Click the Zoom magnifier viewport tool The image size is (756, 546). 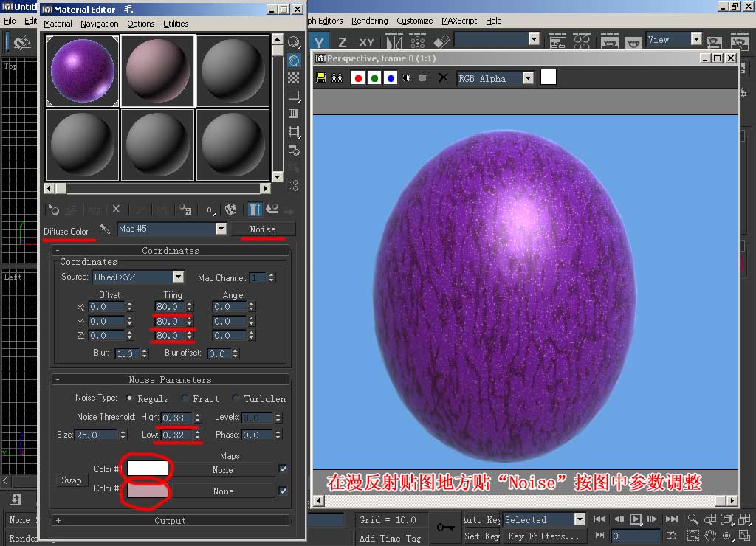(693, 519)
